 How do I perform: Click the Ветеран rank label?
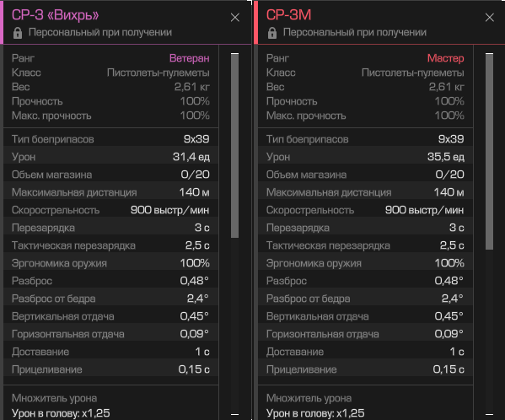click(190, 58)
